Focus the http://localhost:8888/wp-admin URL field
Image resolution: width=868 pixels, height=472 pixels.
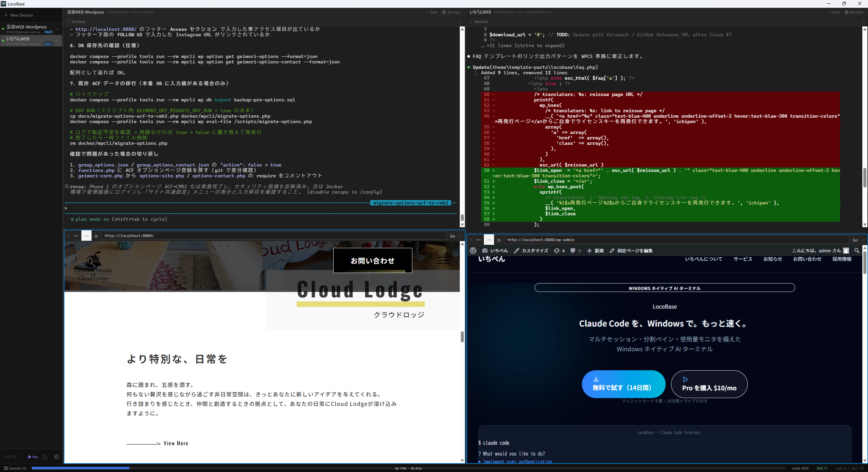(677, 240)
